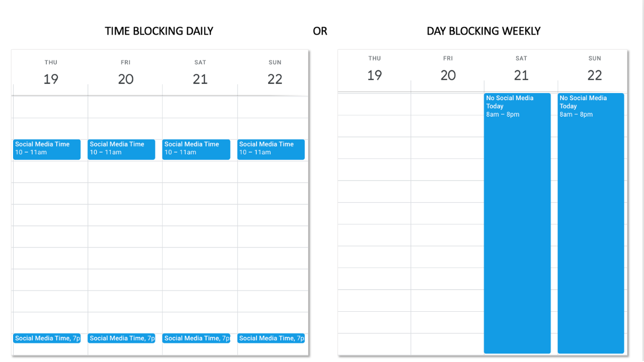The image size is (644, 362).
Task: Select Thursday 7pm Social Media Time event
Action: click(x=47, y=338)
